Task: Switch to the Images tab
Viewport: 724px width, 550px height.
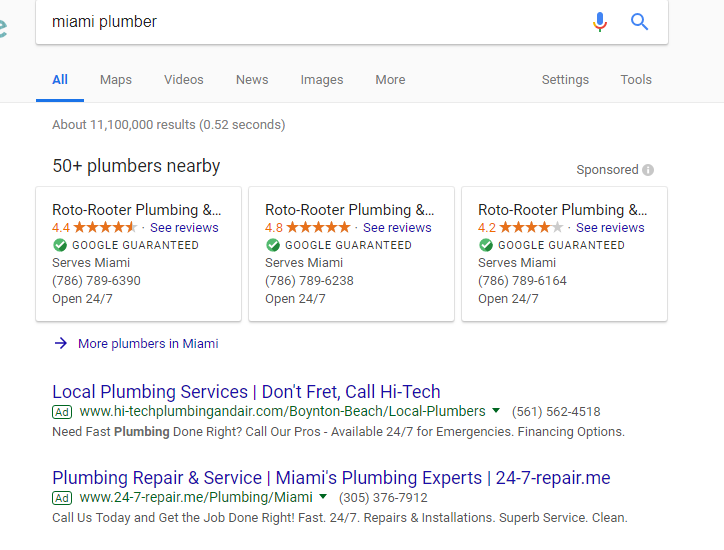Action: pos(322,80)
